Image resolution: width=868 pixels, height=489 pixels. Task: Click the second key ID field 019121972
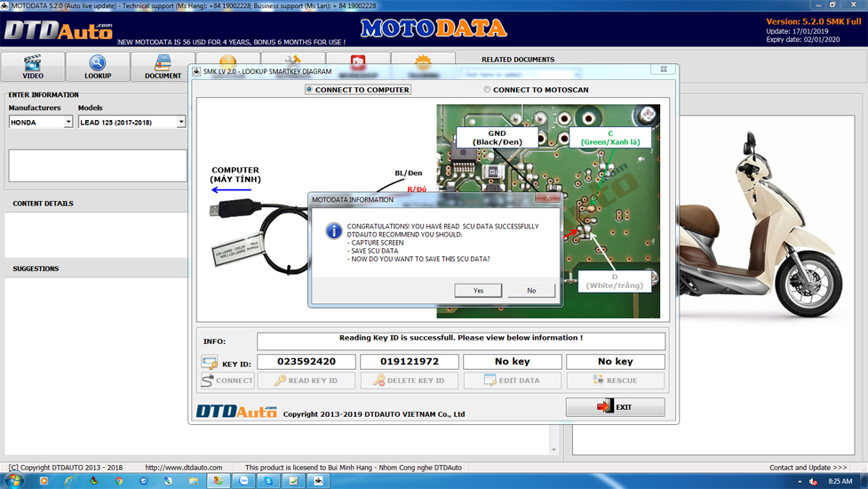[x=409, y=362]
